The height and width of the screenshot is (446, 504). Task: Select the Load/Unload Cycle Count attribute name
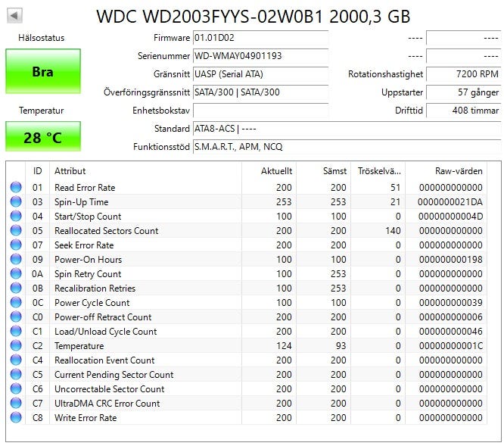[x=105, y=332]
